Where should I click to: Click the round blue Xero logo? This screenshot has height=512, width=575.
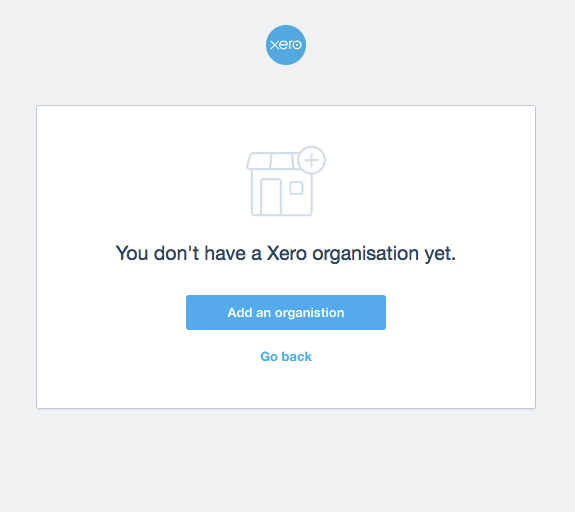(x=286, y=45)
